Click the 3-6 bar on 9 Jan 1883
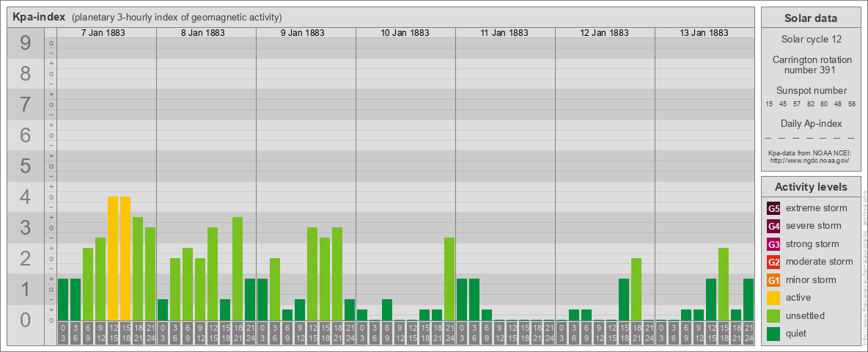The image size is (868, 352). 275,290
